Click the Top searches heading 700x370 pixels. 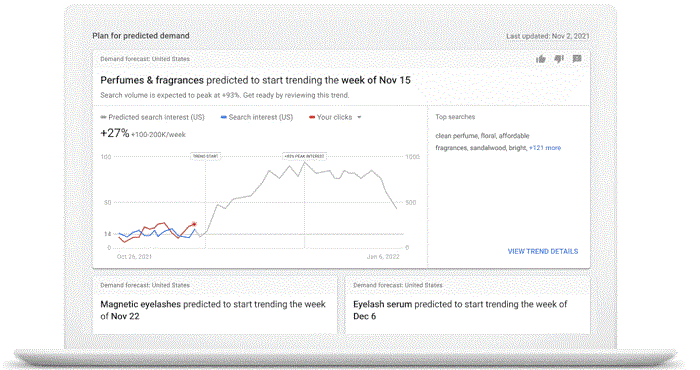pos(455,117)
